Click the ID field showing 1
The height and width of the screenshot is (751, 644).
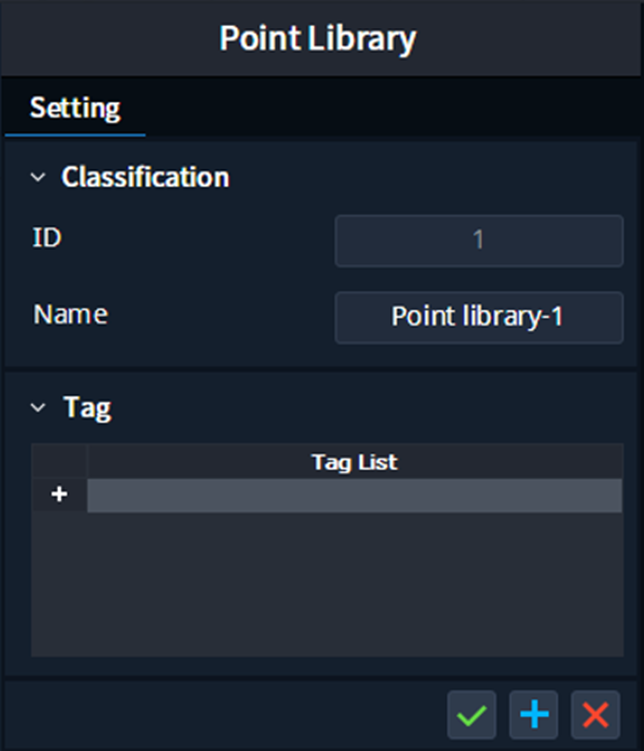pyautogui.click(x=479, y=240)
